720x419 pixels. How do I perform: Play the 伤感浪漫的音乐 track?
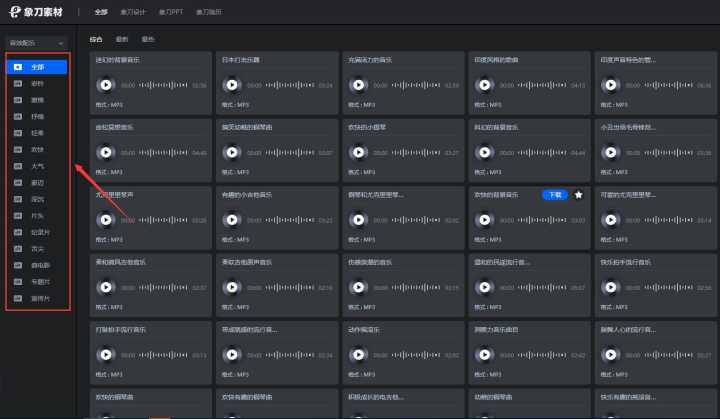coord(359,288)
